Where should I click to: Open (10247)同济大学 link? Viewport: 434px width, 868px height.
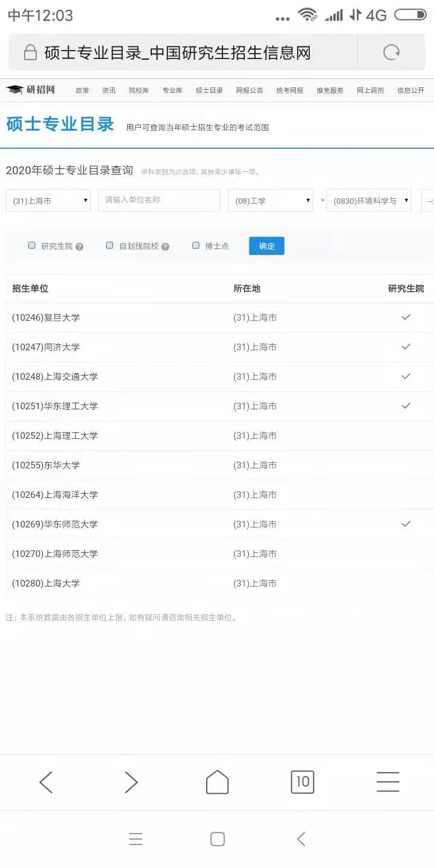tap(46, 347)
